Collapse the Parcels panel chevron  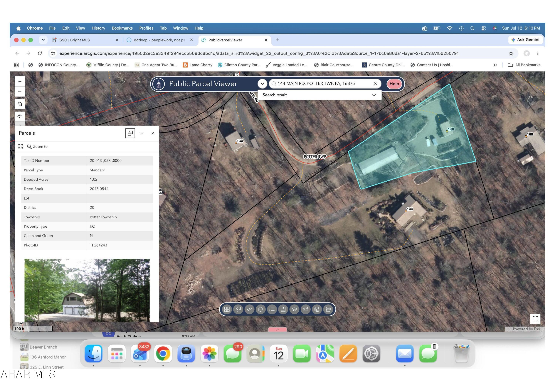click(x=142, y=133)
